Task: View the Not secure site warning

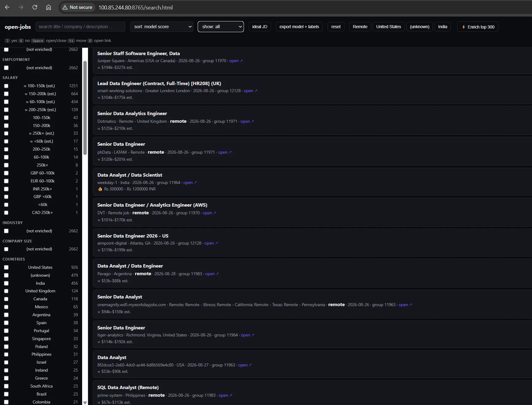Action: 77,7
